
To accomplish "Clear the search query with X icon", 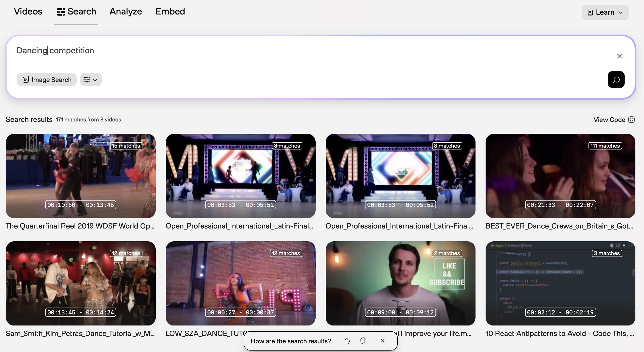I will click(619, 56).
